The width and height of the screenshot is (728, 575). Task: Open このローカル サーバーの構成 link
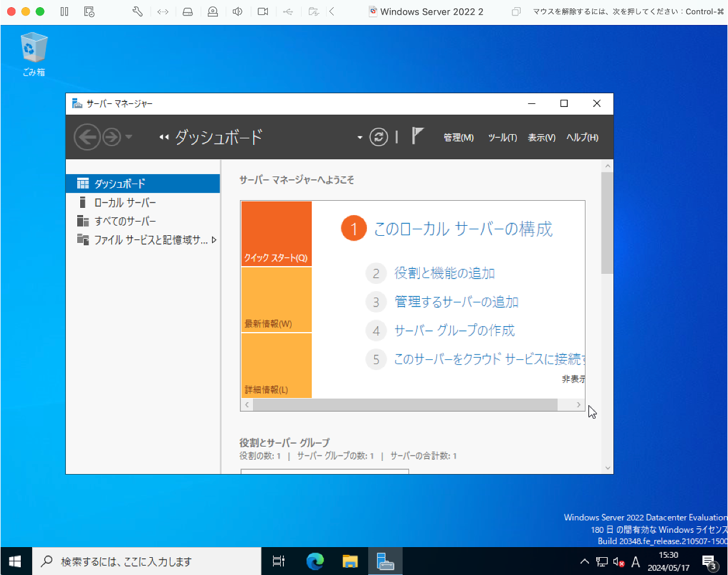pos(463,229)
